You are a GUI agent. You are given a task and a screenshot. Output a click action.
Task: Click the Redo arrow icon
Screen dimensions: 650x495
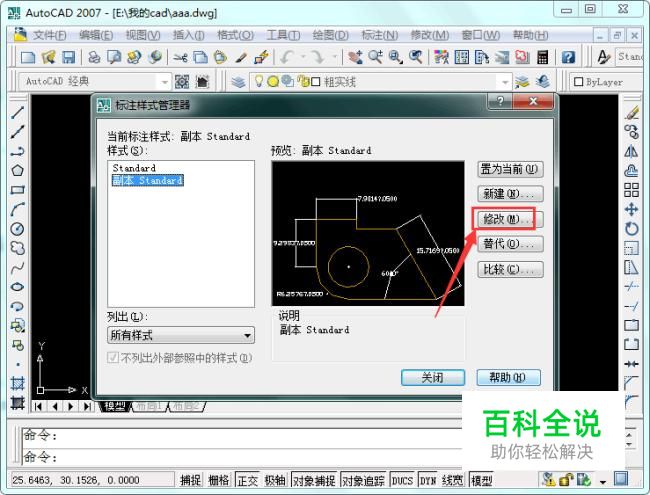point(318,57)
